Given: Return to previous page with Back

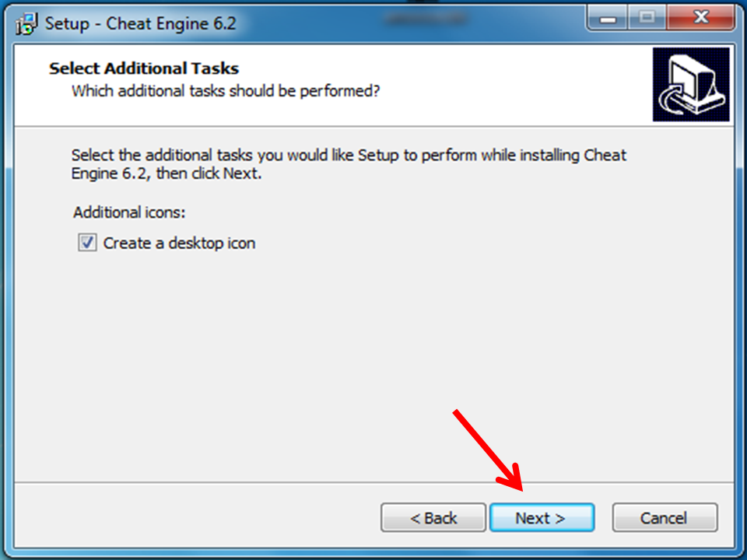Looking at the screenshot, I should [x=433, y=518].
